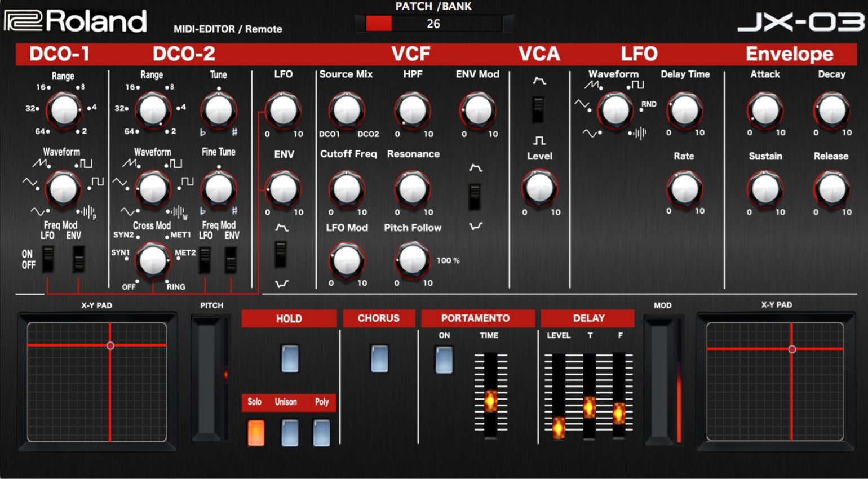Screen dimensions: 868x479
Task: Click the Envelope Attack knob
Action: coord(765,110)
